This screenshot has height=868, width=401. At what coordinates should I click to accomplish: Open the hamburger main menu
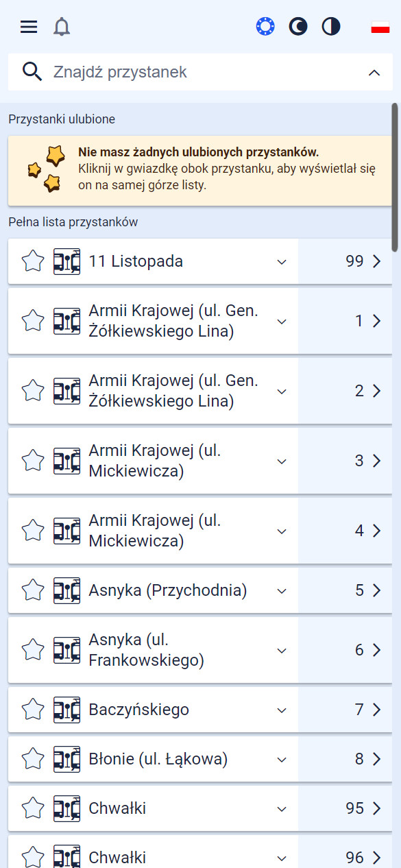28,27
